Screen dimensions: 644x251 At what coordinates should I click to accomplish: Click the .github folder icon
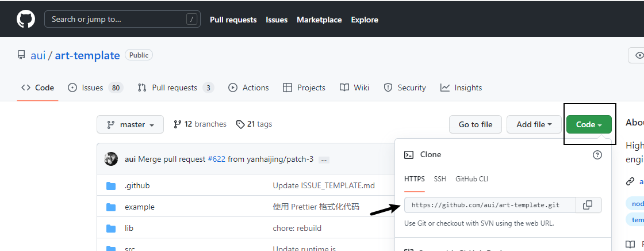click(x=111, y=186)
